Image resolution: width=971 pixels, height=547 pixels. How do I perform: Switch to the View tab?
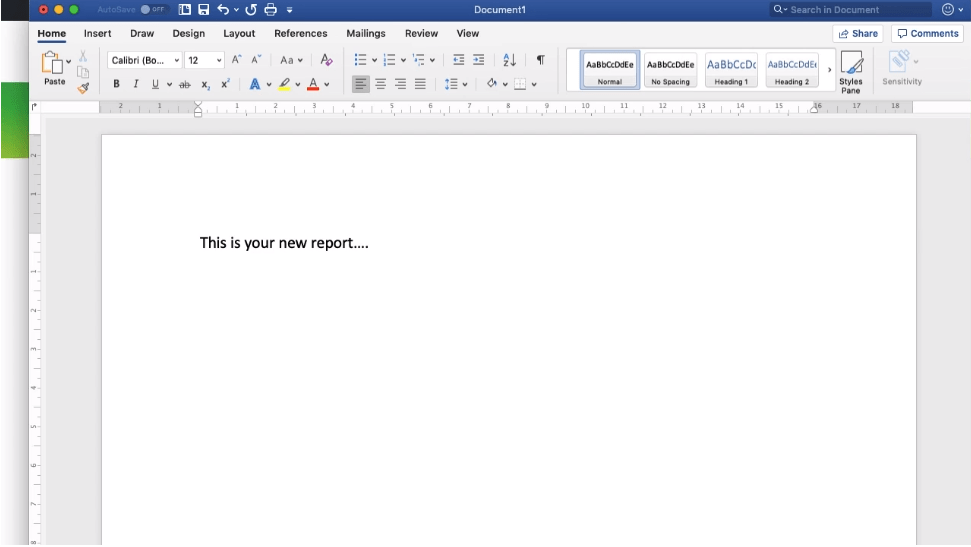click(x=468, y=33)
